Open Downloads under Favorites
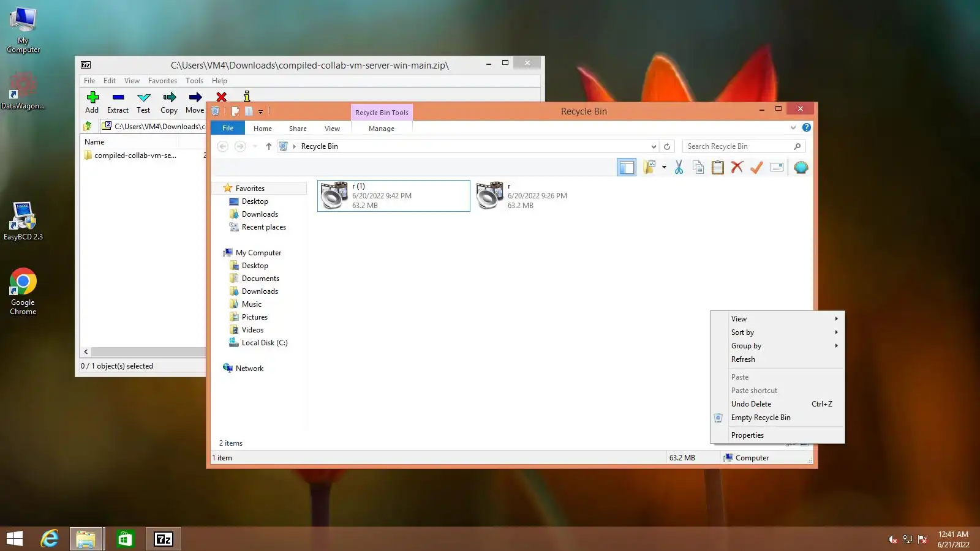This screenshot has width=980, height=551. (x=260, y=214)
